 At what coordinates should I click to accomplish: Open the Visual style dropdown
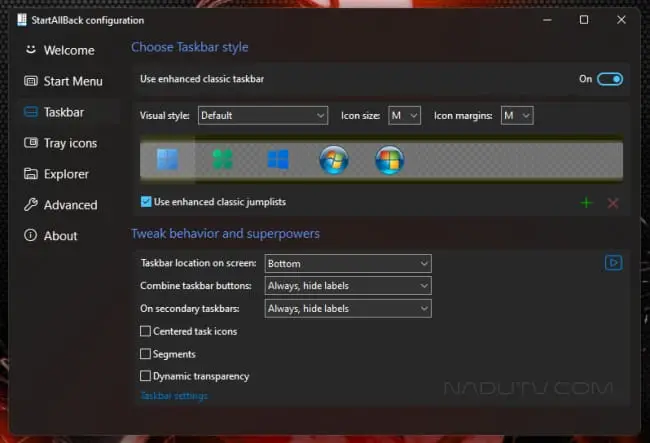263,115
